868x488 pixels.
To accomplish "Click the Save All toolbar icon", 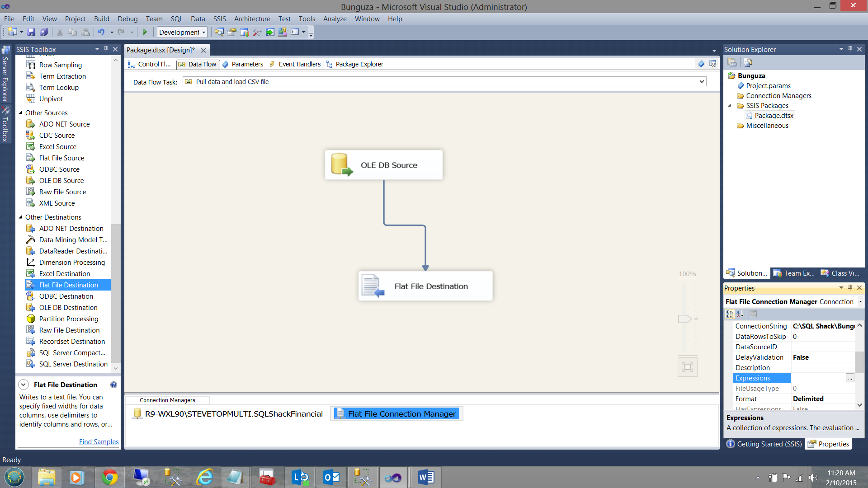I will tap(44, 32).
